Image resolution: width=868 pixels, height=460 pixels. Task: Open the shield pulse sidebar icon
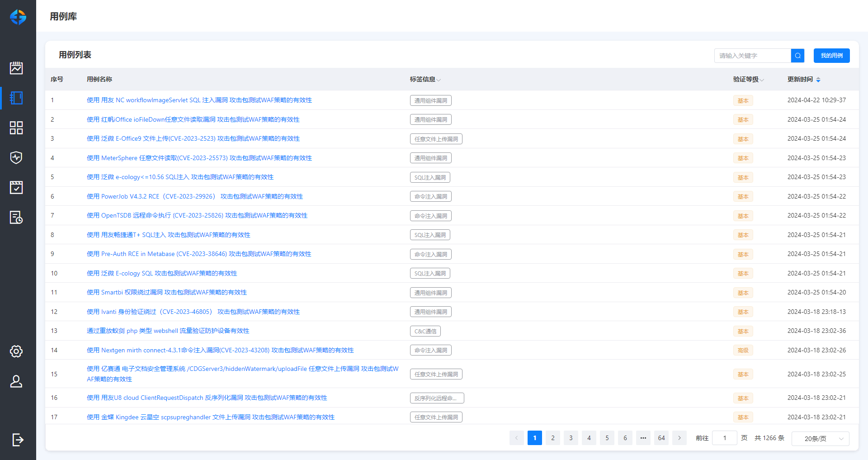16,157
